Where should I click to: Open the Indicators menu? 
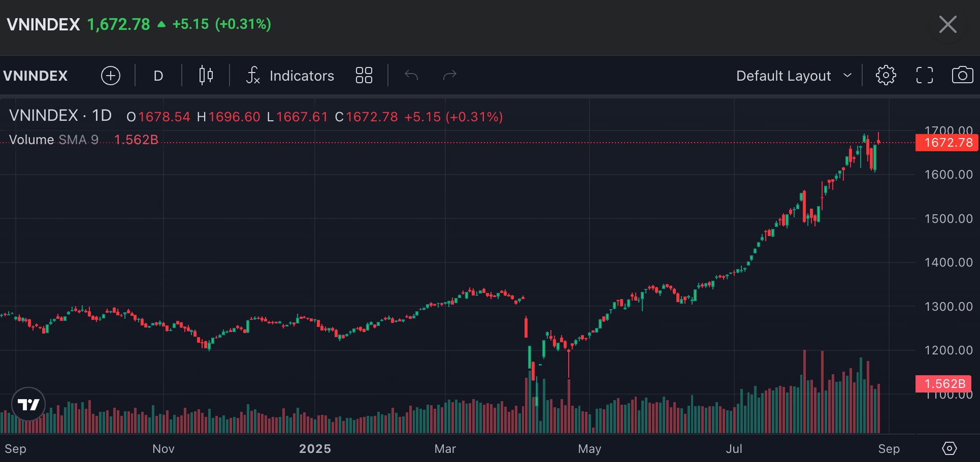coord(290,76)
